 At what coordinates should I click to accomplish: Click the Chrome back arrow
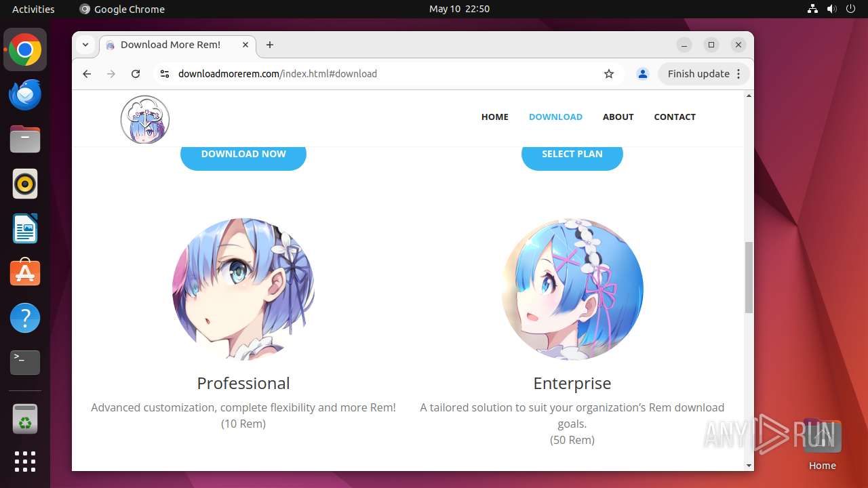click(x=87, y=74)
